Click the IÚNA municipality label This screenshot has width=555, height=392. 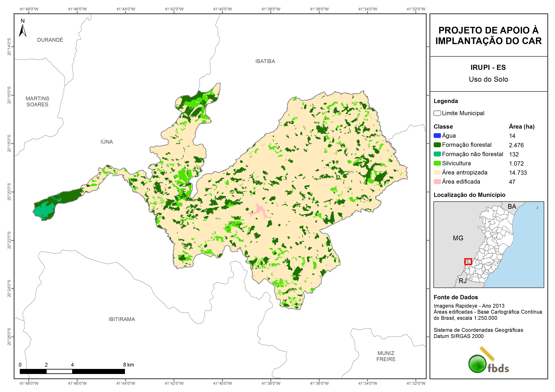pos(107,142)
